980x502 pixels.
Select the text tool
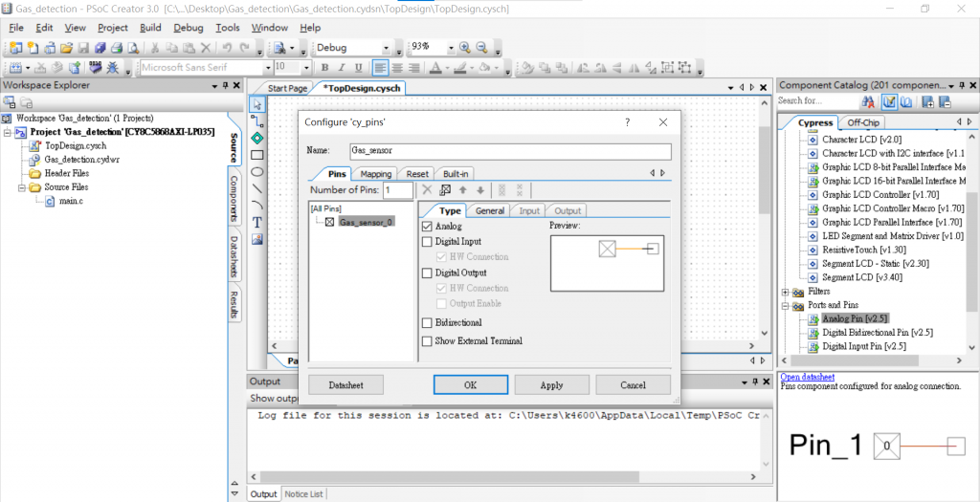click(x=256, y=222)
